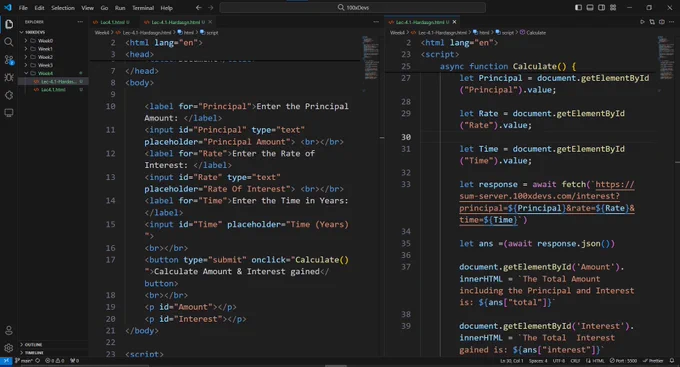Image resolution: width=680 pixels, height=367 pixels.
Task: Open the Explorer view in activity bar
Action: 9,24
